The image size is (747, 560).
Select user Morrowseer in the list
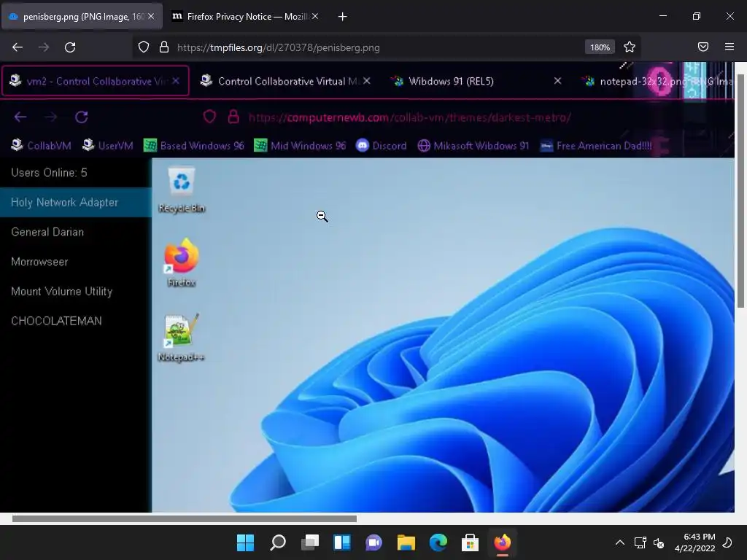point(76,262)
